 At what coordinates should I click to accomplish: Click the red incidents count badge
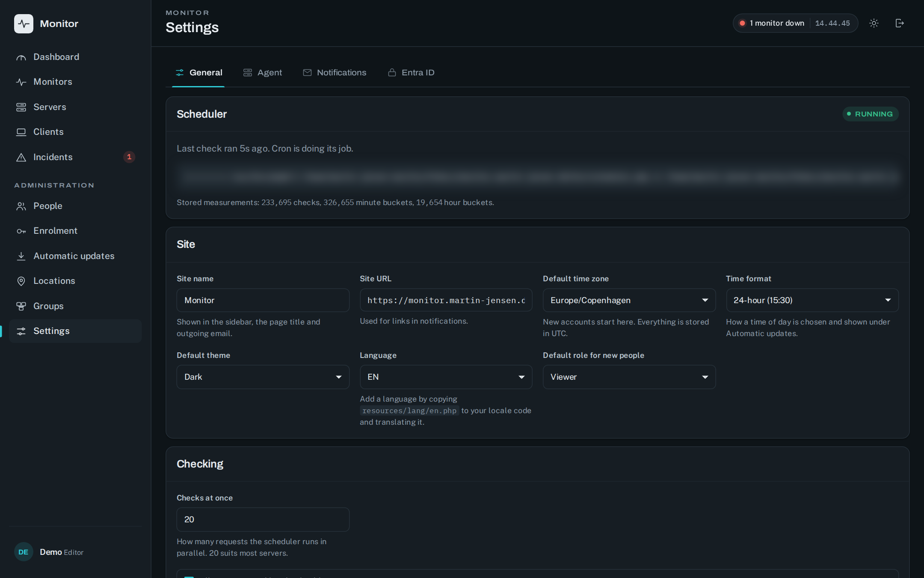tap(129, 157)
